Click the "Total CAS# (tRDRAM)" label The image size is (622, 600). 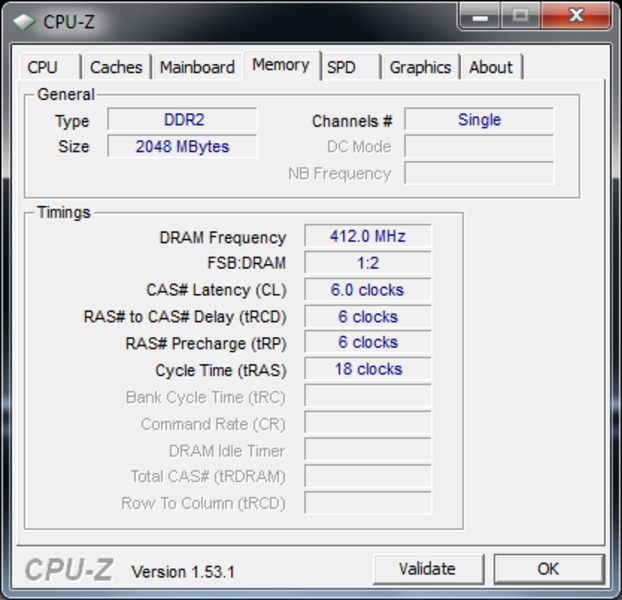[208, 477]
